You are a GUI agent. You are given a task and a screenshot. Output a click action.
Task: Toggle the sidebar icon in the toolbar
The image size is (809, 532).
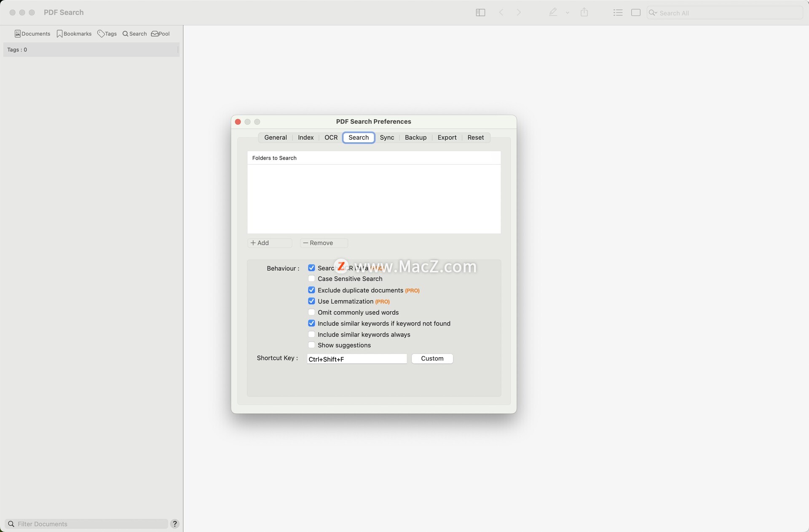[x=480, y=13]
